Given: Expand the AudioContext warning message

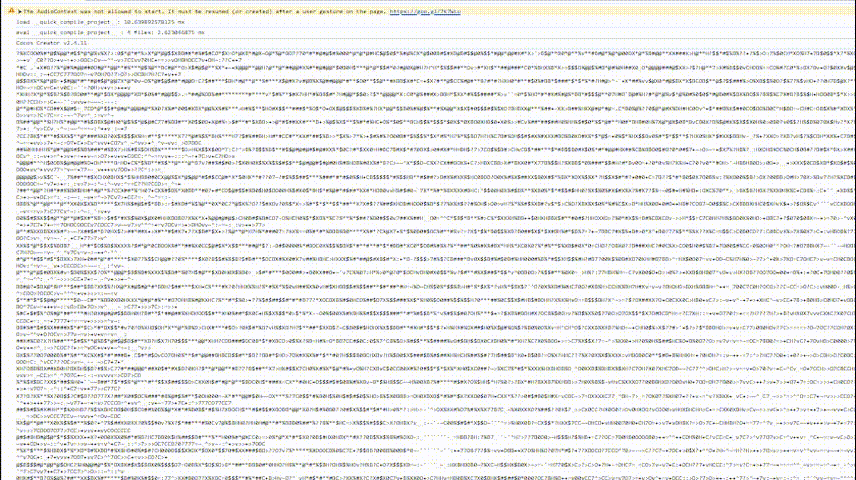Looking at the screenshot, I should click(20, 11).
